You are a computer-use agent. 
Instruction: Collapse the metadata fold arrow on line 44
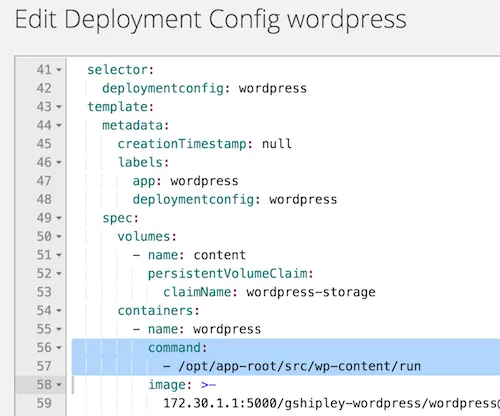coord(59,126)
